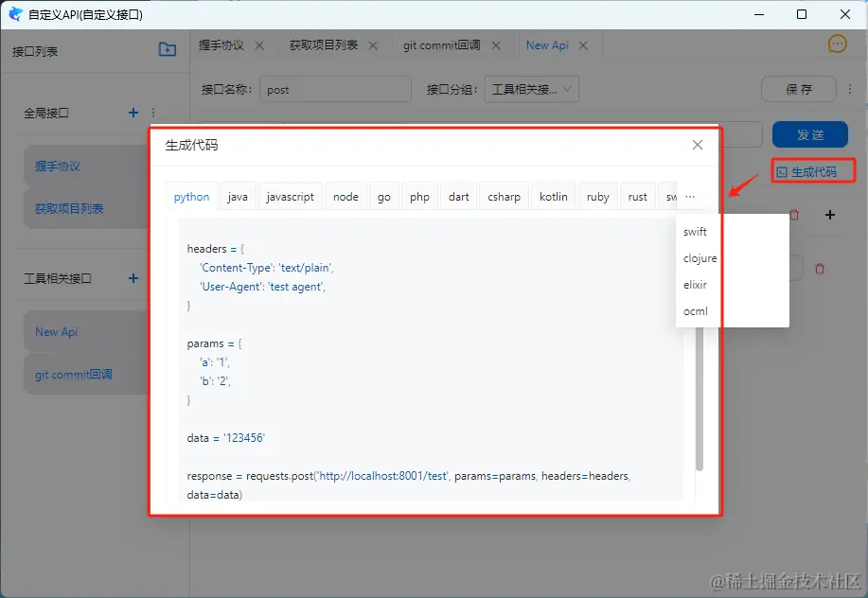Image resolution: width=868 pixels, height=598 pixels.
Task: Open the orange chat feedback icon
Action: pyautogui.click(x=837, y=44)
